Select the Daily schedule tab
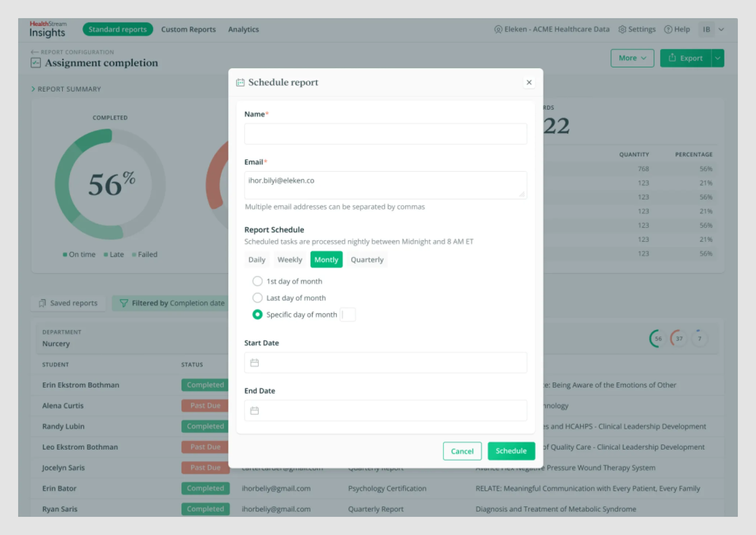Screen dimensions: 756x535 pos(257,260)
